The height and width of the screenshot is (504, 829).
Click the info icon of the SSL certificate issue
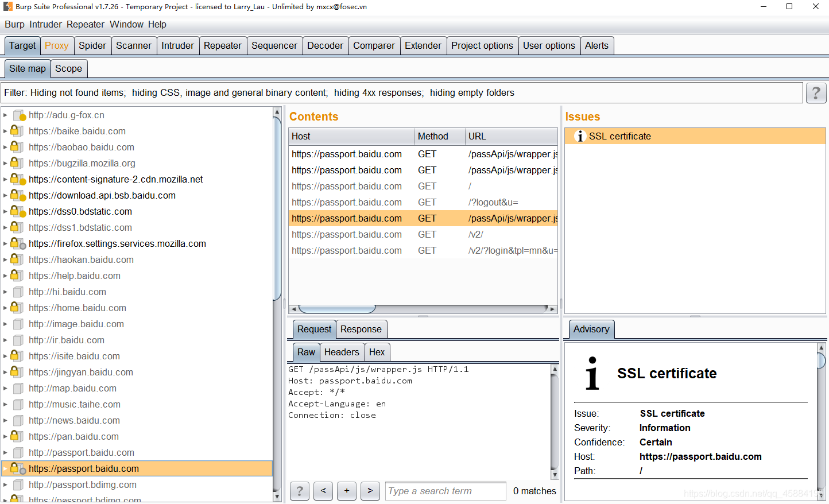(580, 136)
